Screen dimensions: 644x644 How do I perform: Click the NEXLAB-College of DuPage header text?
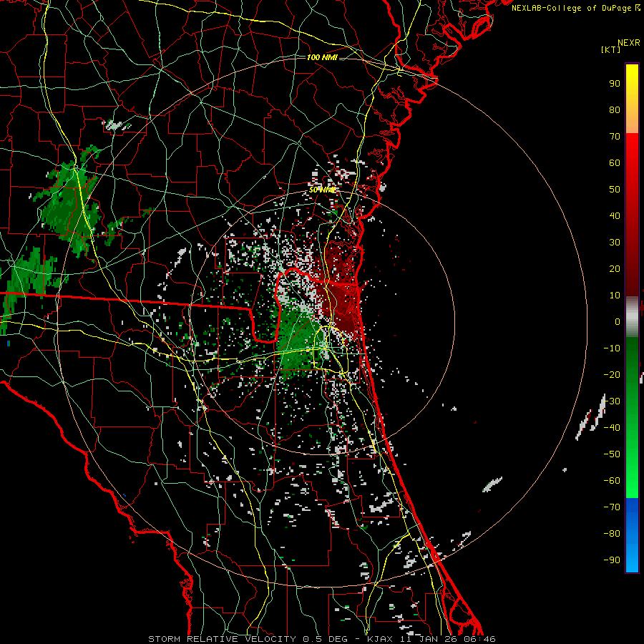point(575,8)
